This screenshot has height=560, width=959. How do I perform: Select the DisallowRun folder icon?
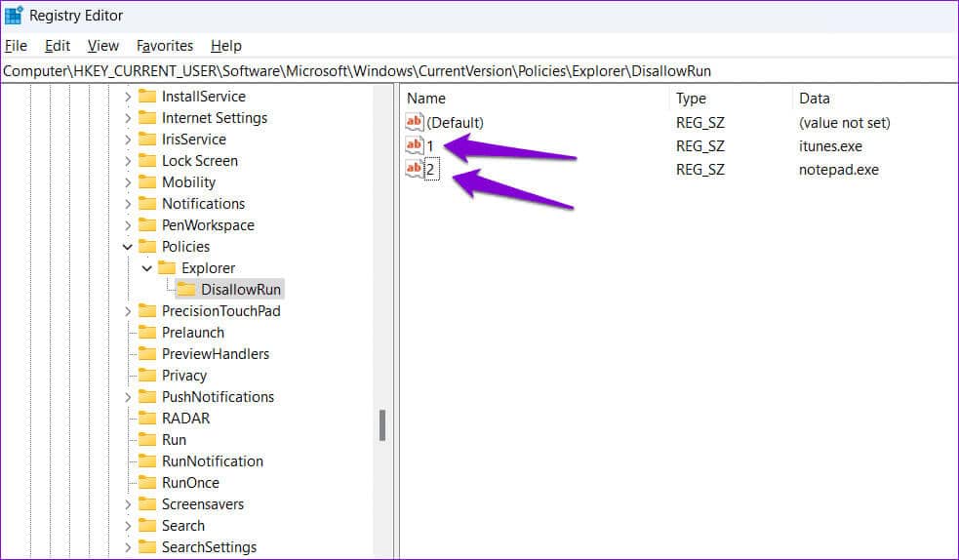[x=186, y=289]
